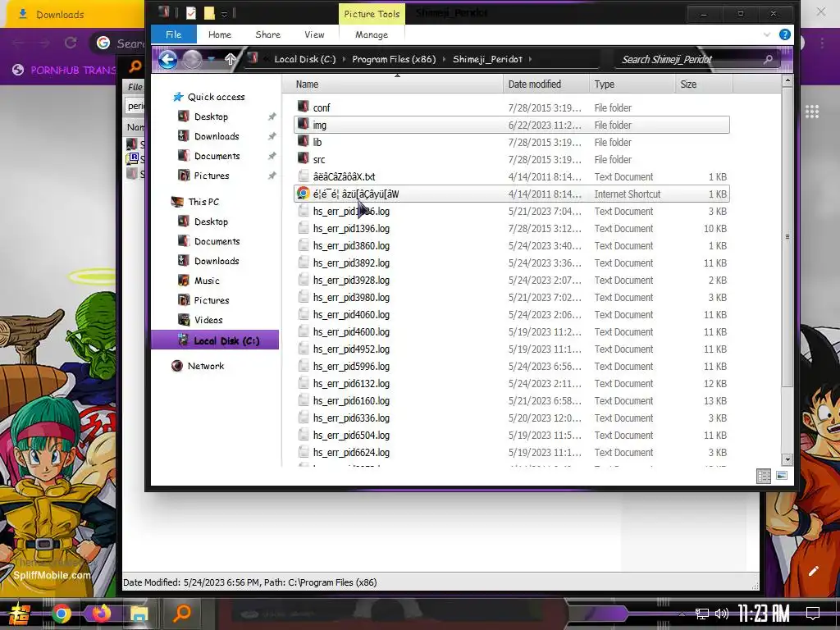Sort by Date modified column header
Image resolution: width=840 pixels, height=630 pixels.
click(x=546, y=84)
